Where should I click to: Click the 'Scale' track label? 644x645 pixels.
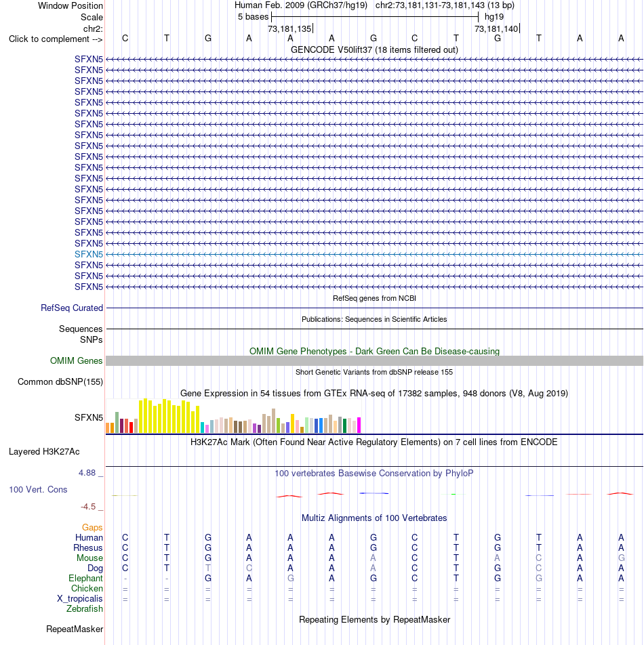[92, 18]
